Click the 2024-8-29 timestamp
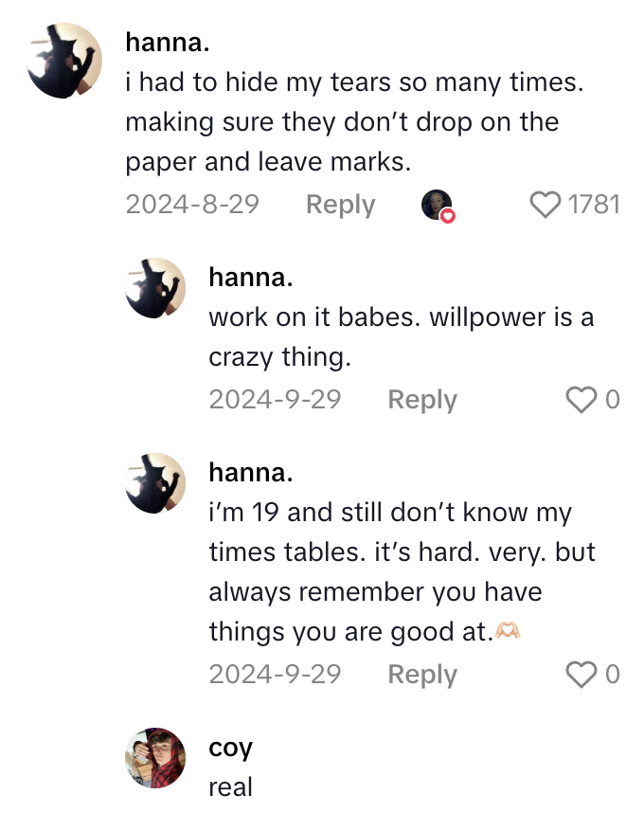This screenshot has height=813, width=644. tap(192, 205)
